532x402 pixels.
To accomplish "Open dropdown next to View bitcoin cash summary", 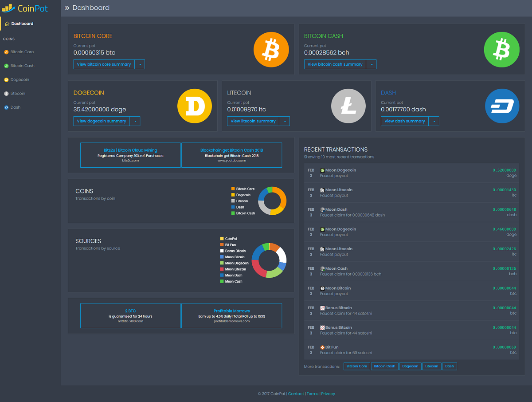I will click(x=372, y=64).
